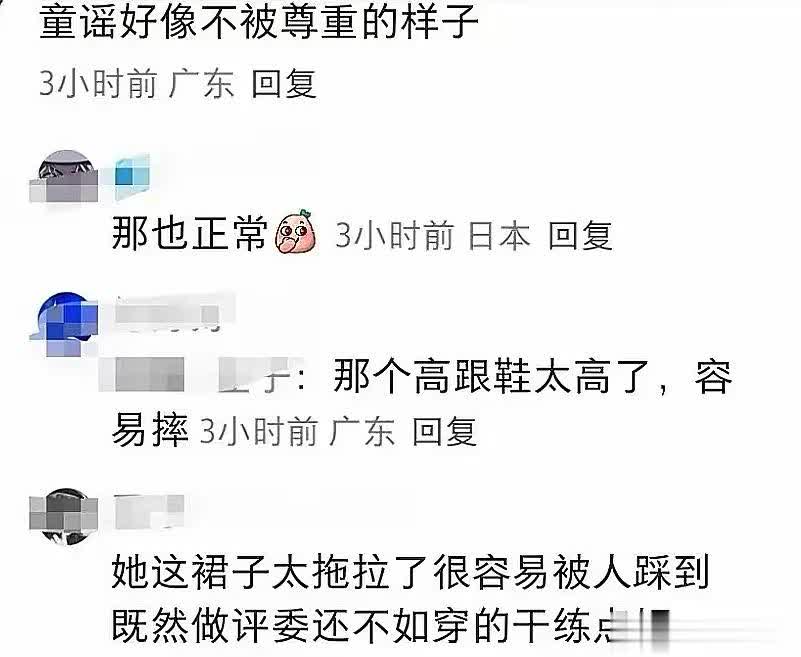This screenshot has height=657, width=801.
Task: Open blurred username next to blue avatar
Action: pos(174,313)
